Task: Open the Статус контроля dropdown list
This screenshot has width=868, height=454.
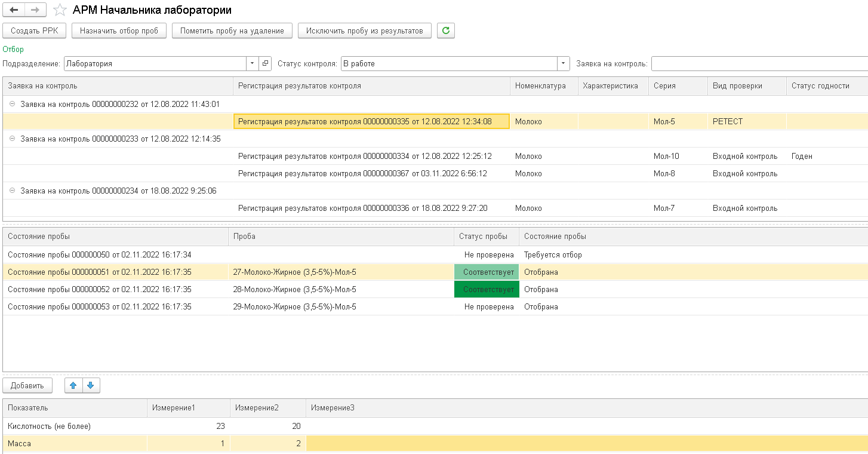Action: click(564, 63)
